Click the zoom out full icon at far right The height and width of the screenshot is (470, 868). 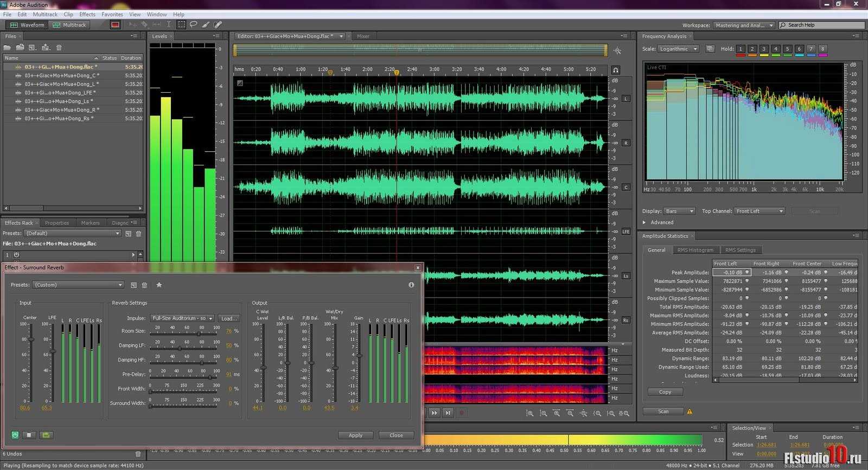[x=624, y=413]
